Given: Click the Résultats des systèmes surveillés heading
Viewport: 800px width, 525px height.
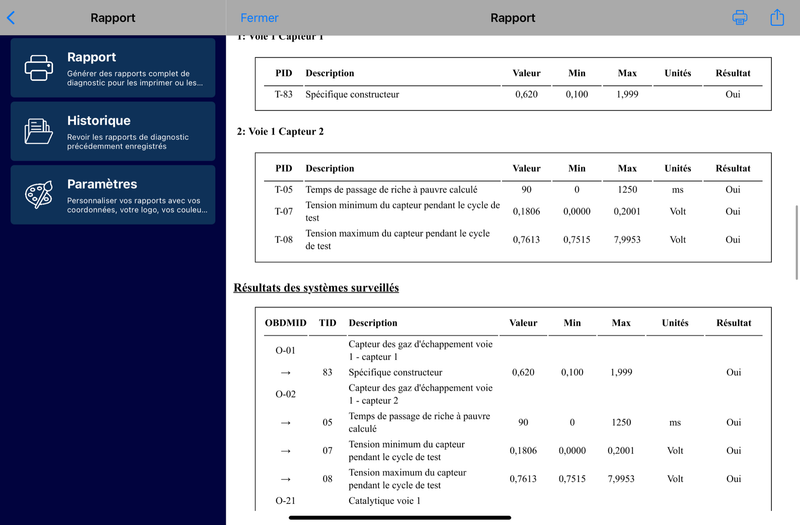Looking at the screenshot, I should [316, 288].
